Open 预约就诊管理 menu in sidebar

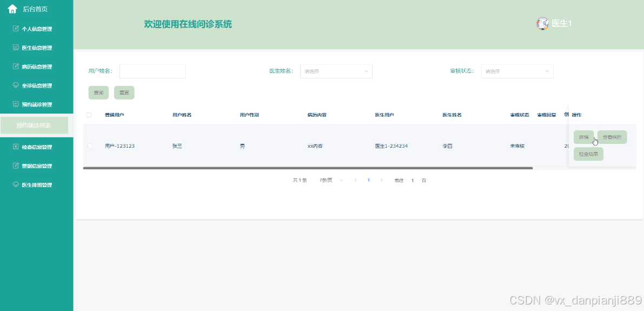(x=37, y=104)
